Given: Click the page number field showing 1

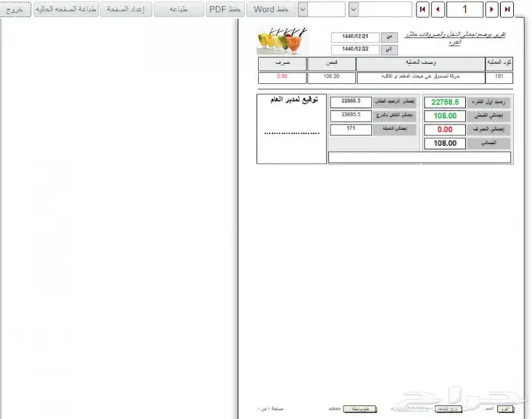Looking at the screenshot, I should click(465, 9).
